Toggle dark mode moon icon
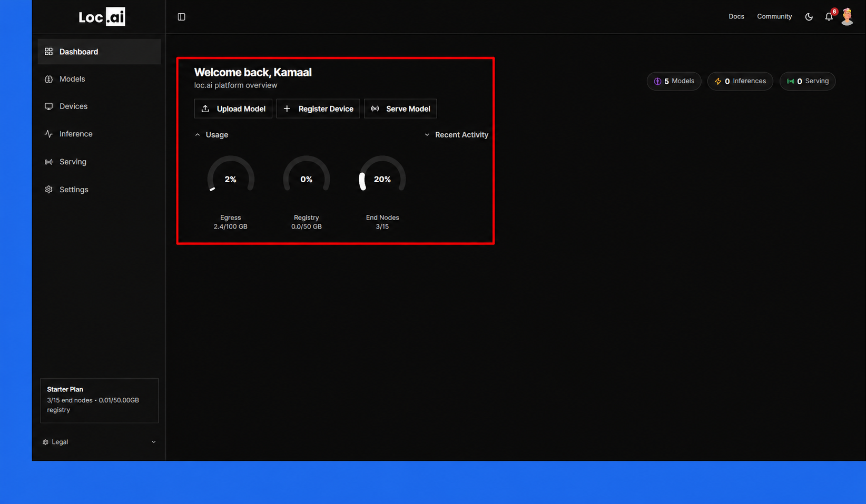866x504 pixels. point(809,17)
